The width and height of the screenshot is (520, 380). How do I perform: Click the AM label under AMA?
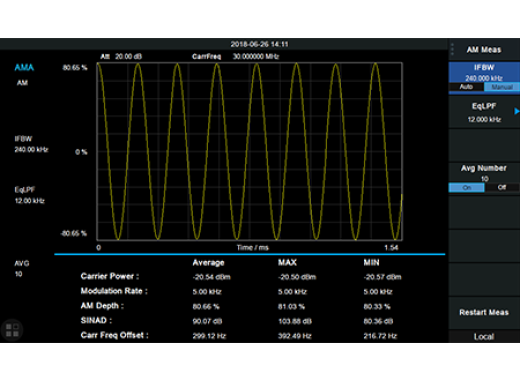[x=22, y=83]
